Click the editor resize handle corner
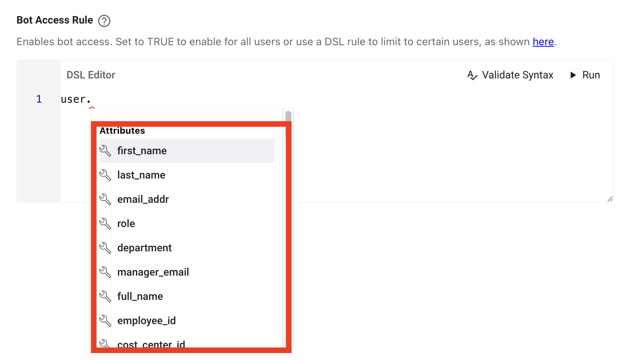This screenshot has height=360, width=644. pyautogui.click(x=610, y=199)
